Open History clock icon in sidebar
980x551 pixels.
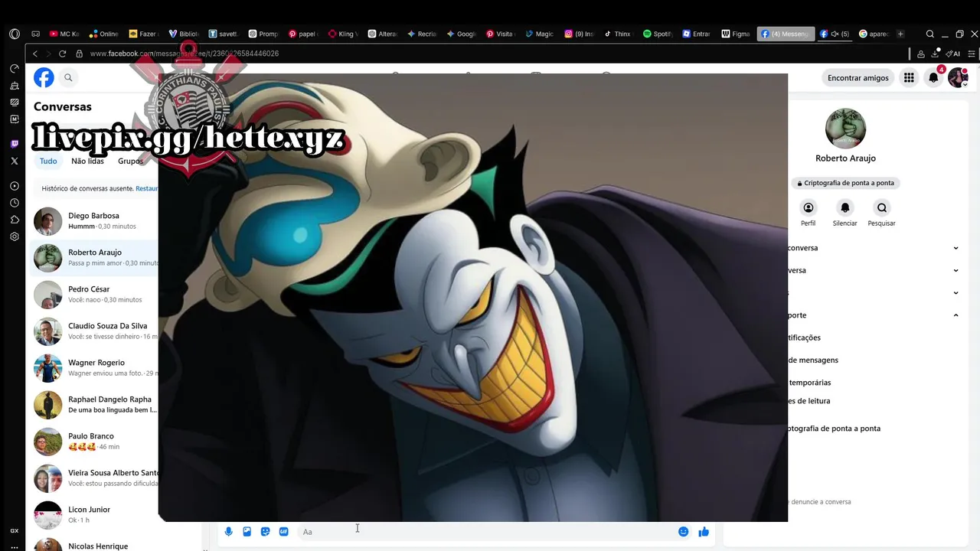(15, 203)
